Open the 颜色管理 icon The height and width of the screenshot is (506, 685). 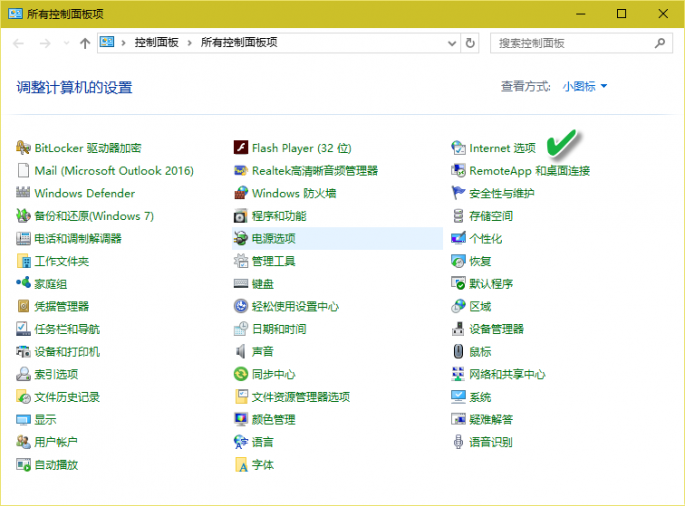coord(241,419)
